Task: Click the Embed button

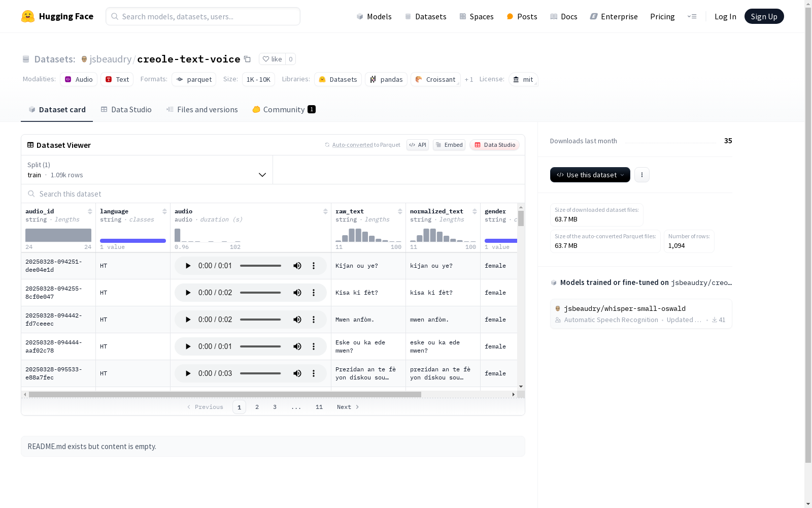Action: [x=449, y=145]
